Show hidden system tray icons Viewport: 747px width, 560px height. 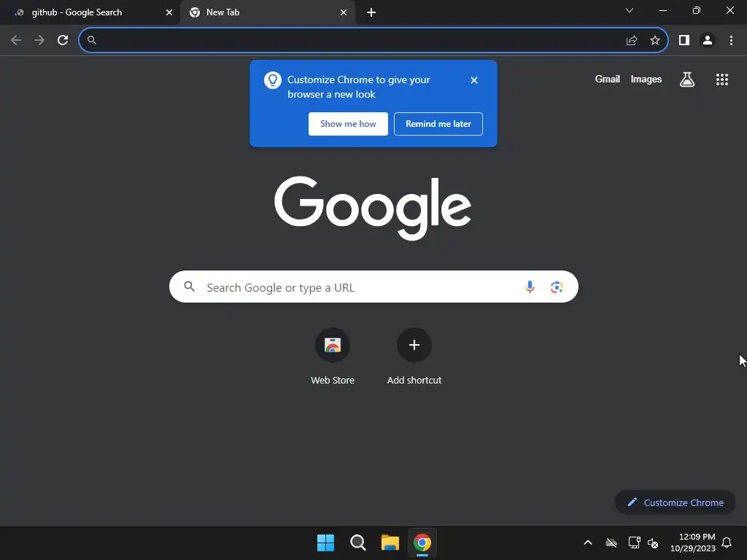click(x=588, y=542)
